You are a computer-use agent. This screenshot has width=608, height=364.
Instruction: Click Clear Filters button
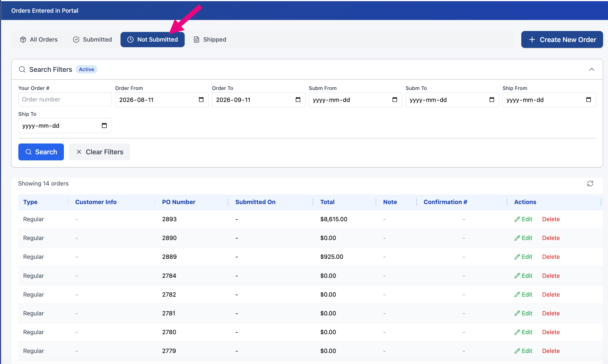point(99,152)
